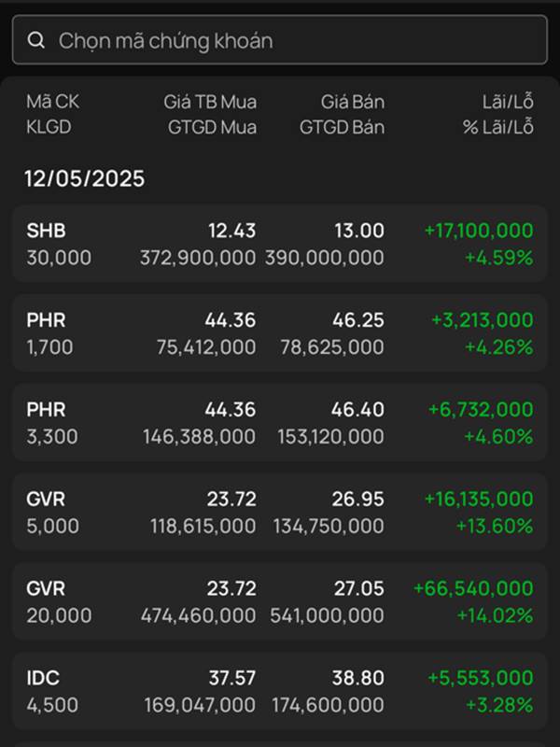Click the +66,540,000 profit value
Viewport: 560px width, 747px height.
click(473, 588)
